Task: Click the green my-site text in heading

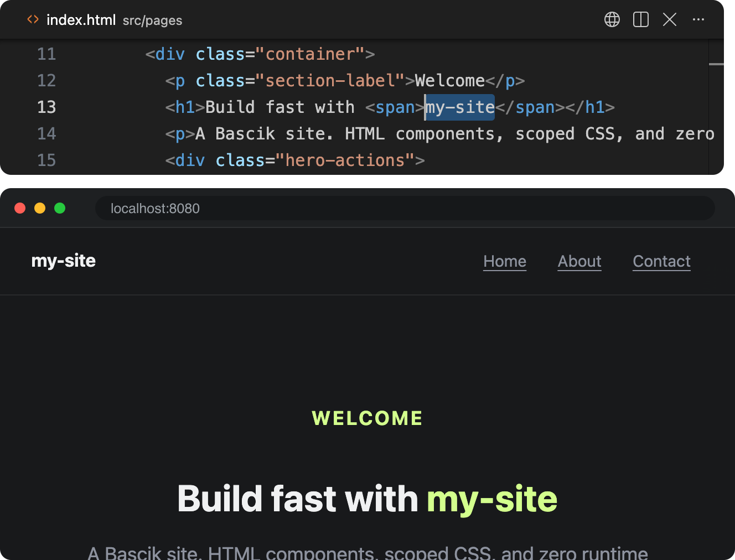Action: point(492,500)
